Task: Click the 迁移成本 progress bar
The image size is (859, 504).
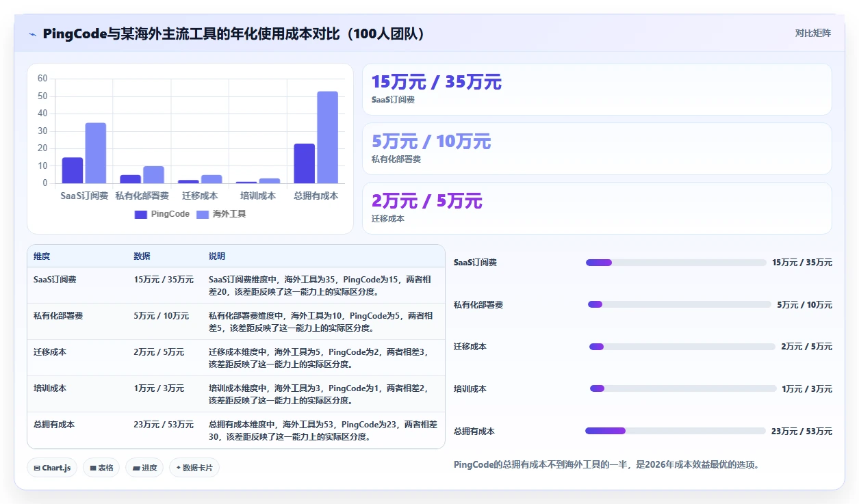Action: point(682,347)
